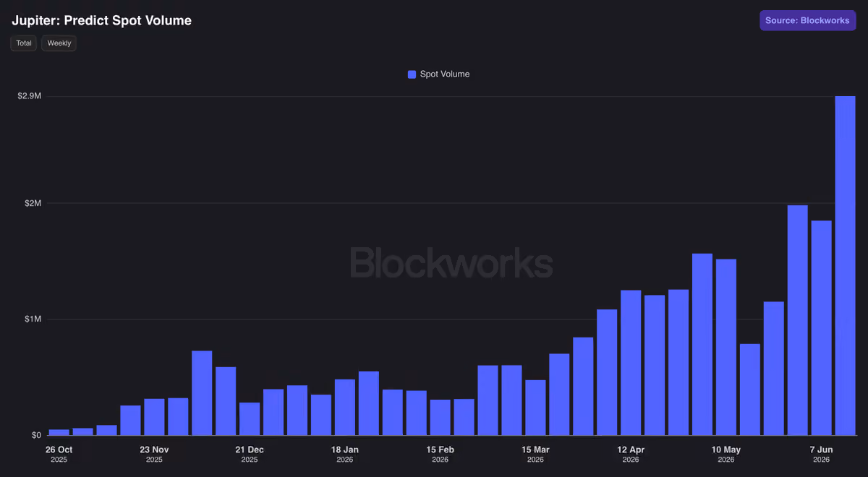The height and width of the screenshot is (477, 868).
Task: Click the bar above 23 Nov 2025
Action: [x=154, y=417]
